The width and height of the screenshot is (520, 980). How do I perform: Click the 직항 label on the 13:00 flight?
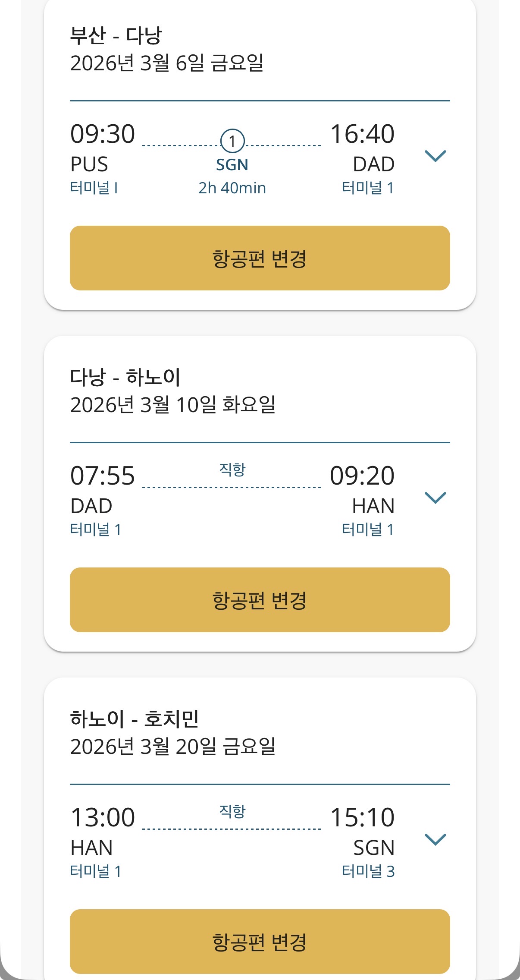(x=232, y=811)
